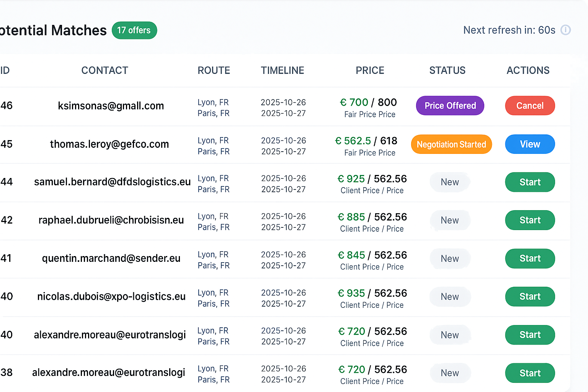This screenshot has width=588, height=392.
Task: Click the Next refresh countdown text
Action: (509, 30)
